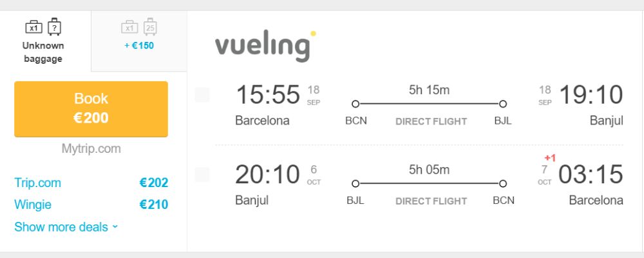Click the +1 day indicator on return arrival
Image resolution: width=644 pixels, height=258 pixels.
point(550,158)
